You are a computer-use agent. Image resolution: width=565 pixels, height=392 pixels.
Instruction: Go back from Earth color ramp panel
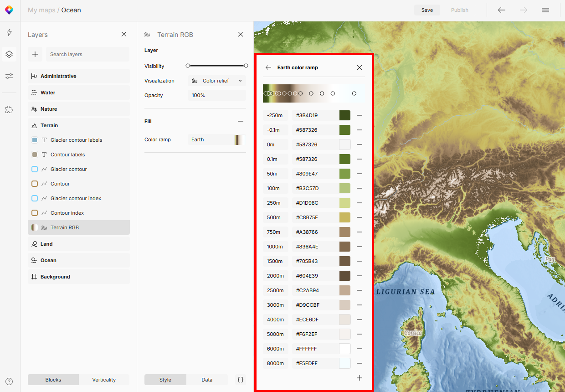point(268,67)
